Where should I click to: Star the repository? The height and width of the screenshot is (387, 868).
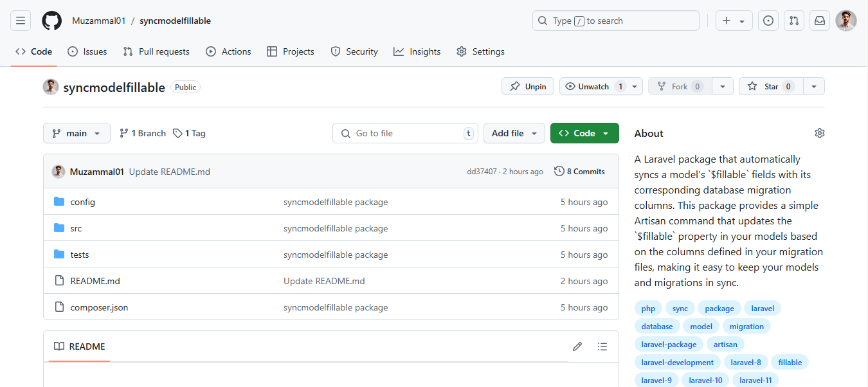point(771,86)
